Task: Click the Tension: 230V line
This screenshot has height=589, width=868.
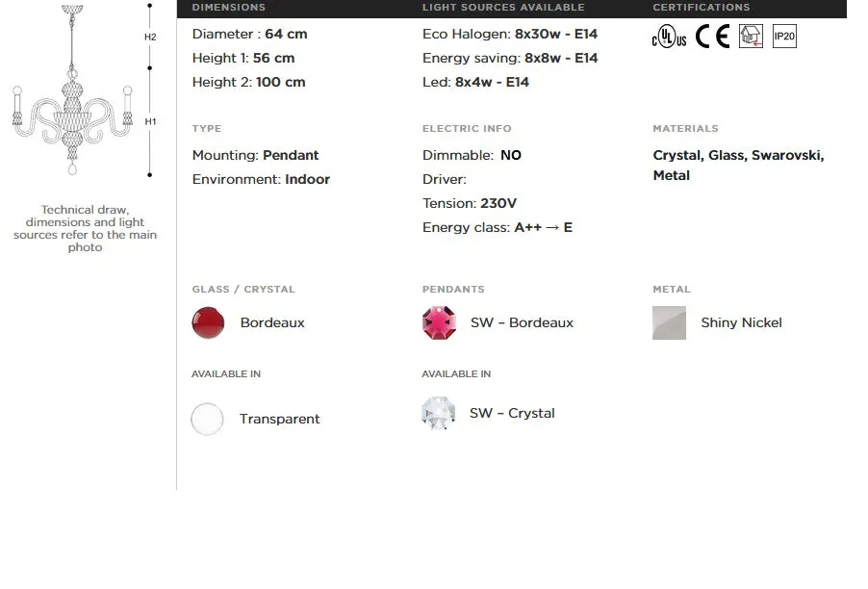Action: point(470,204)
